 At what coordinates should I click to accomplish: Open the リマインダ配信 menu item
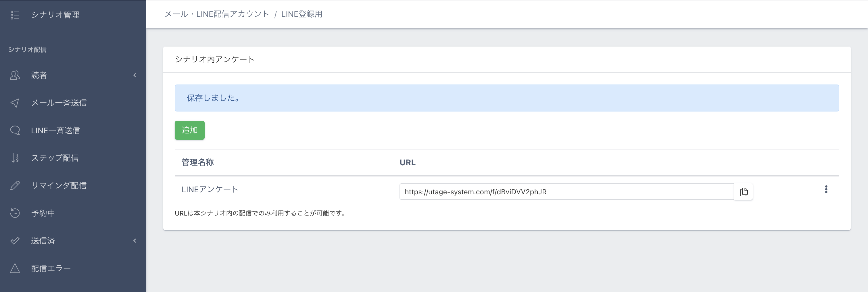point(59,186)
